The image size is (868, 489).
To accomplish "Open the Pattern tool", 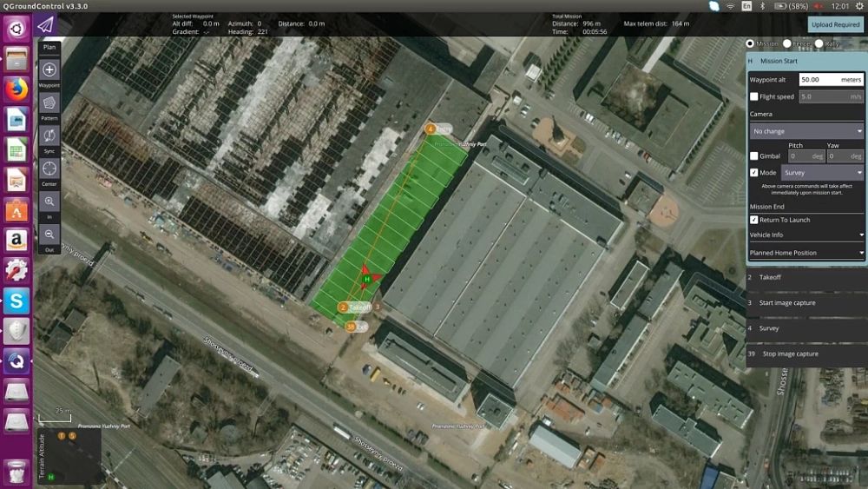I will point(49,103).
